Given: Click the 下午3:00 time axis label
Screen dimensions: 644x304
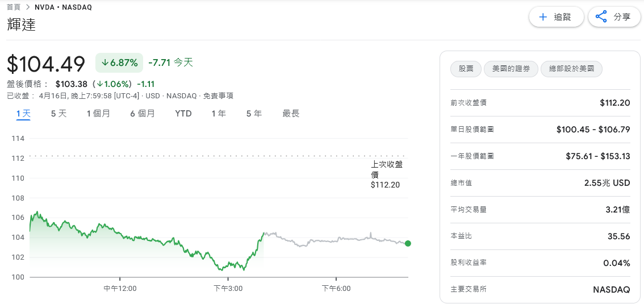Looking at the screenshot, I should [x=228, y=289].
